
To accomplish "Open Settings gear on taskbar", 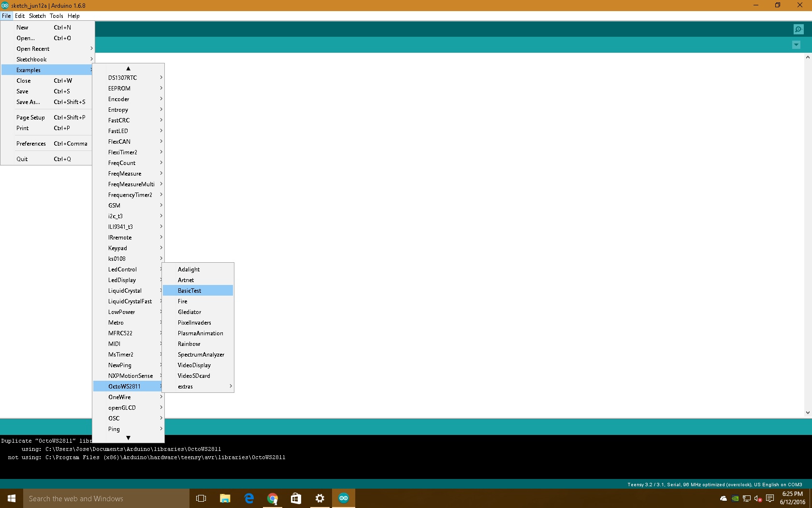I will pos(320,498).
